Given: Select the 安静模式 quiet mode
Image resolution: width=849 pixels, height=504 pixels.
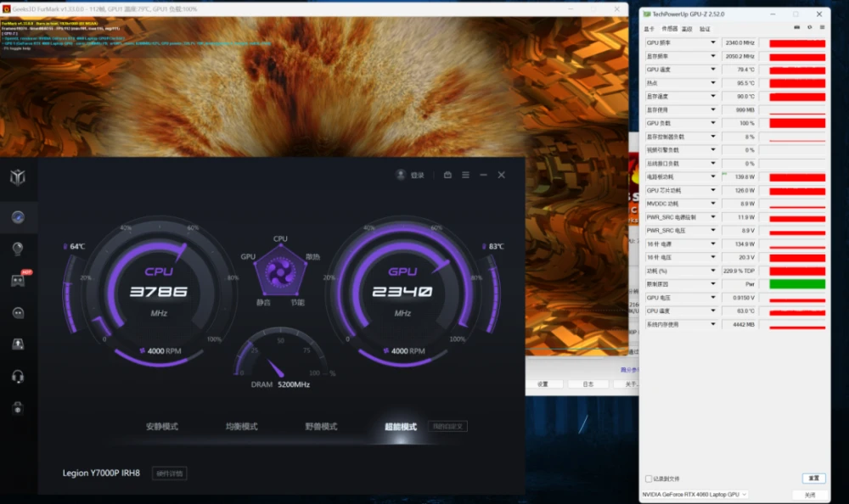Looking at the screenshot, I should point(162,427).
